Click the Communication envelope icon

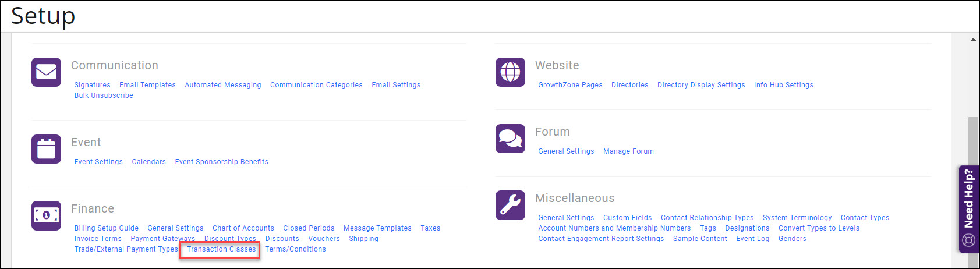click(x=46, y=72)
